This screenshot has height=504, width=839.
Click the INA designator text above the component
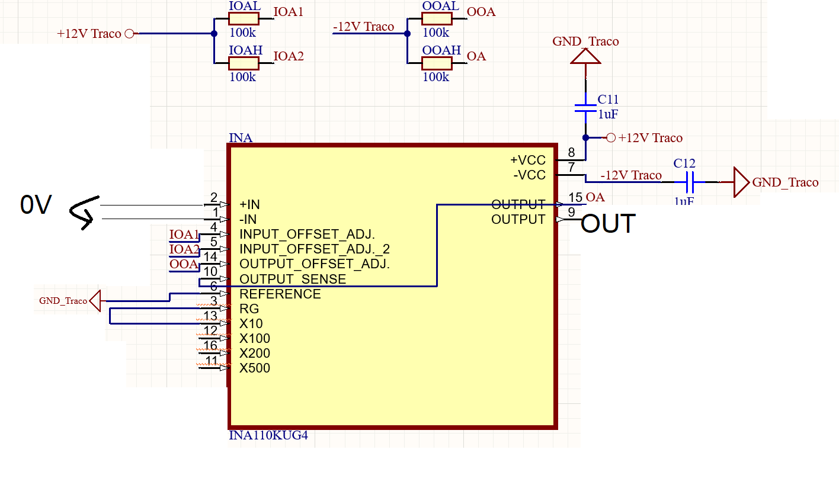(x=240, y=138)
